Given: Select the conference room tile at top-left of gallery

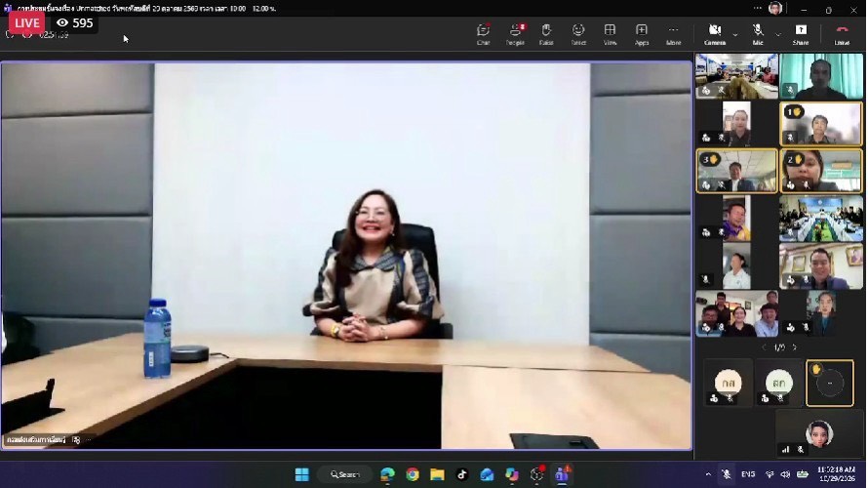Looking at the screenshot, I should point(736,76).
